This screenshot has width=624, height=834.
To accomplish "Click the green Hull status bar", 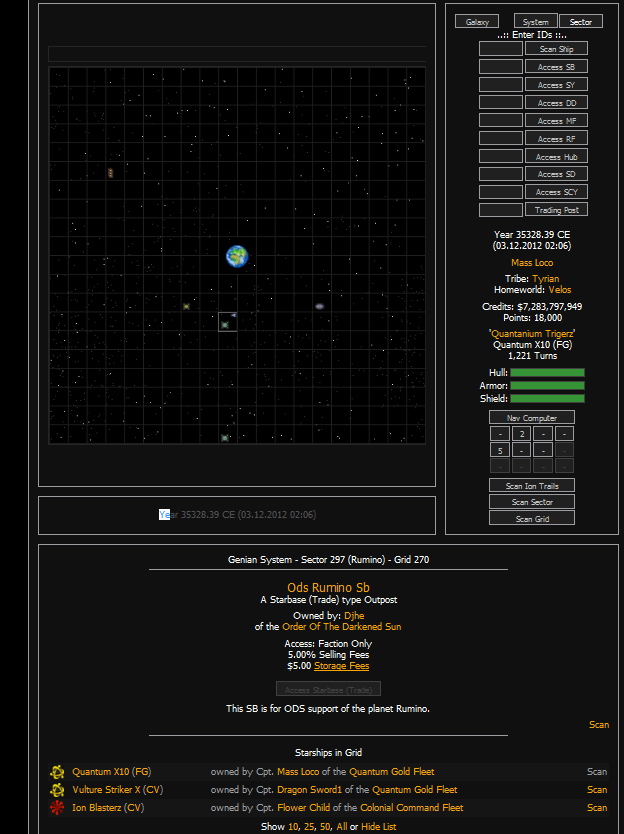I will [x=547, y=372].
